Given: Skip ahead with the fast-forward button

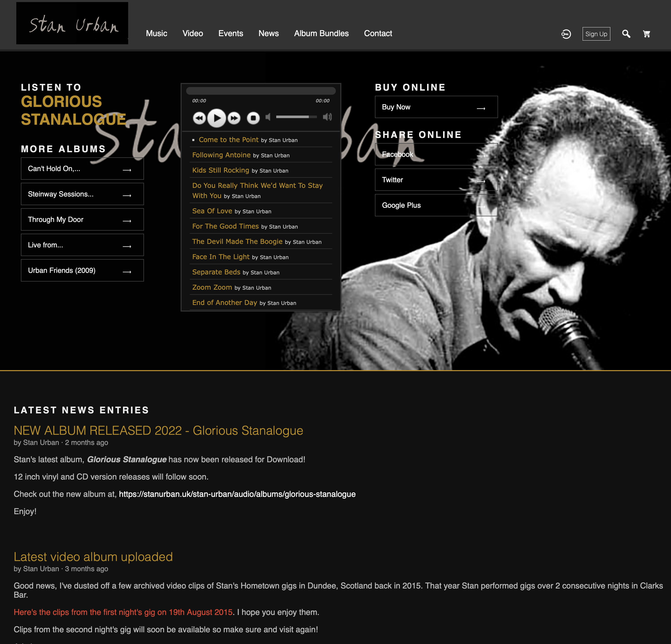Looking at the screenshot, I should coord(234,118).
